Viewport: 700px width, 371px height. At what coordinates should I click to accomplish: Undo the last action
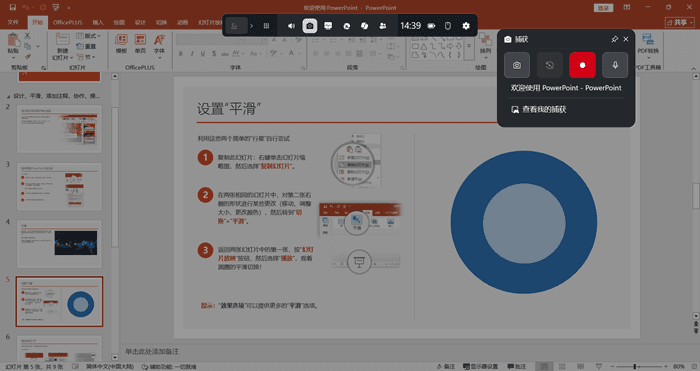[x=25, y=8]
